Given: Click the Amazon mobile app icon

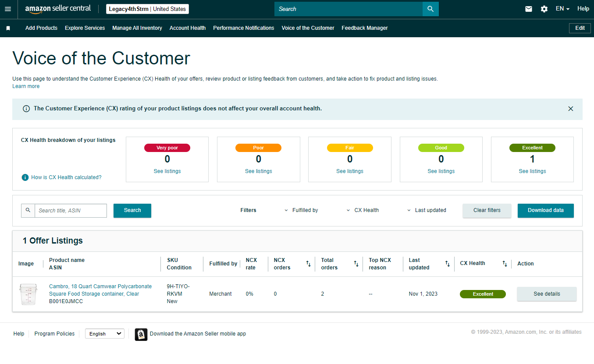Looking at the screenshot, I should point(141,334).
